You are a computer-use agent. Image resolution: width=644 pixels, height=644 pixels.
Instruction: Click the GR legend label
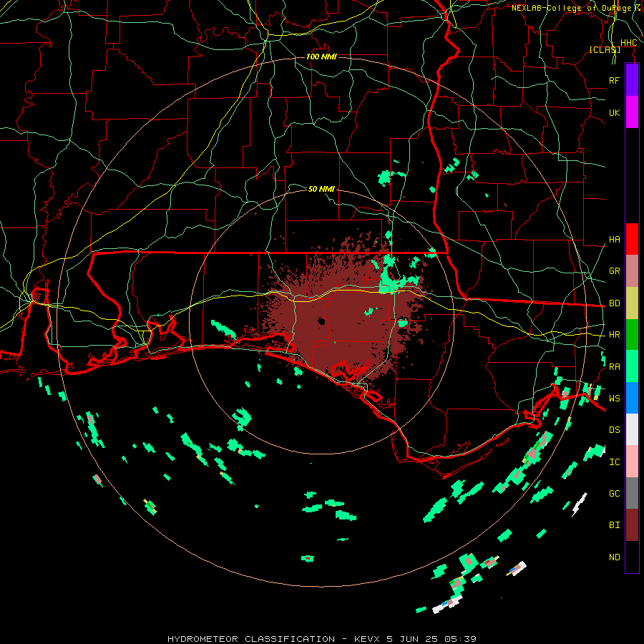(x=615, y=271)
